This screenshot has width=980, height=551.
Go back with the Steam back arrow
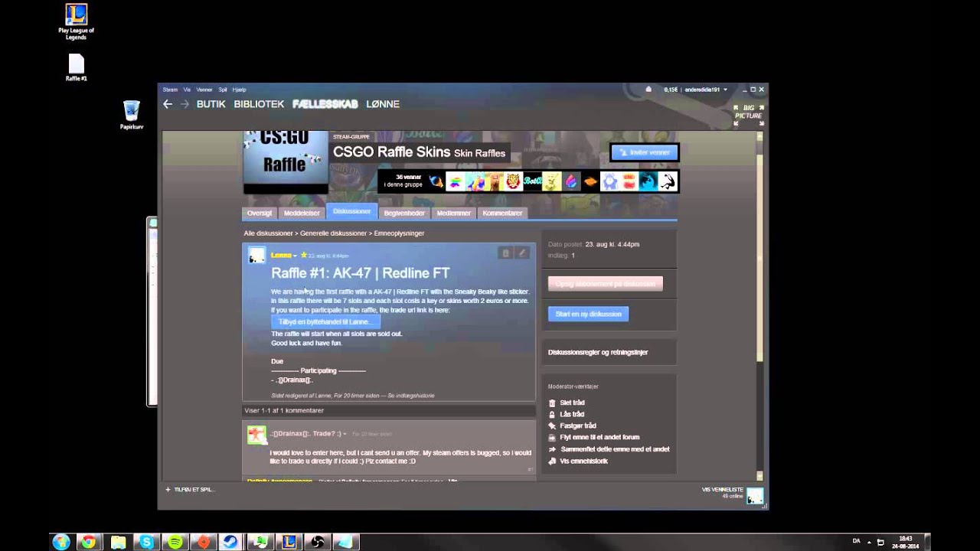(x=168, y=104)
